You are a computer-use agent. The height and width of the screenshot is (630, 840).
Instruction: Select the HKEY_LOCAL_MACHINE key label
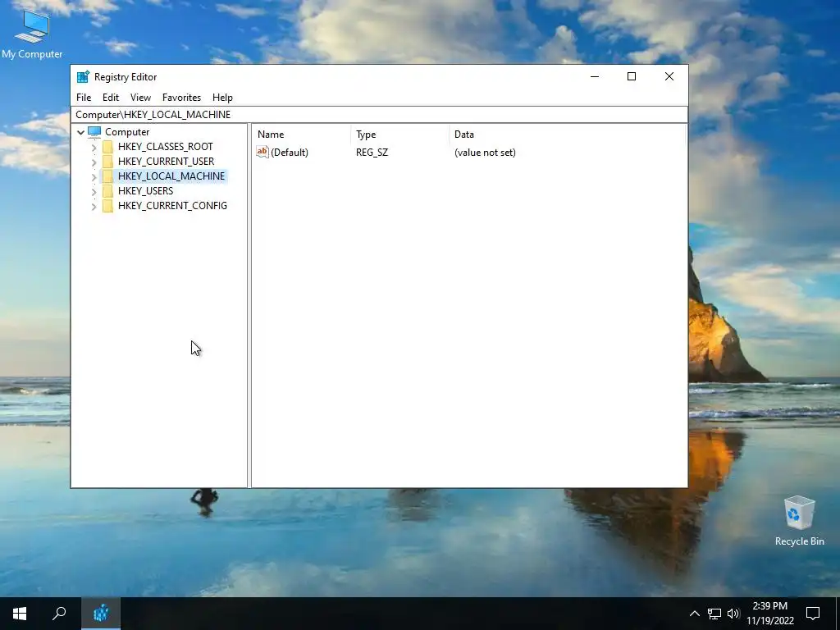click(x=171, y=176)
